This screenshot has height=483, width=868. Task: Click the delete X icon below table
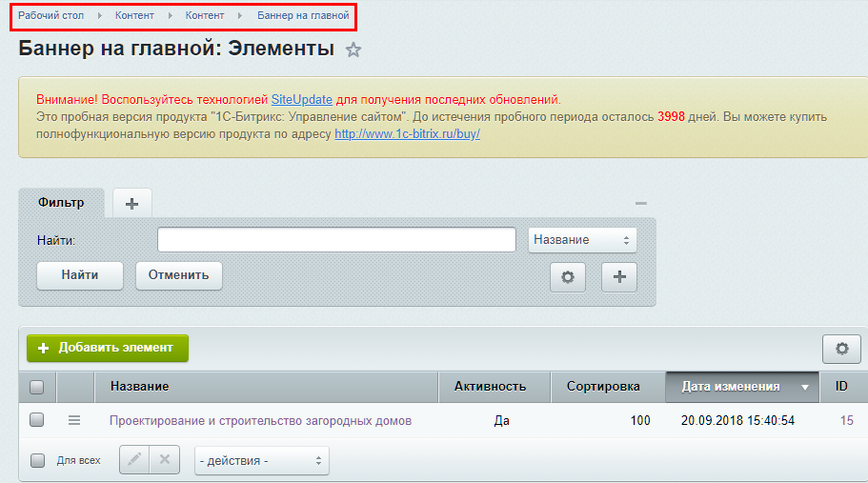(x=165, y=460)
